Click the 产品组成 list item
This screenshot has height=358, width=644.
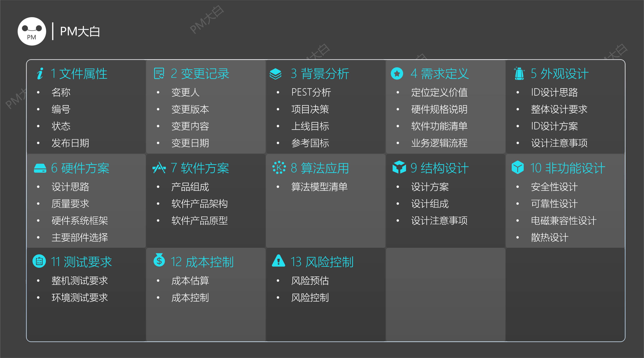click(190, 187)
